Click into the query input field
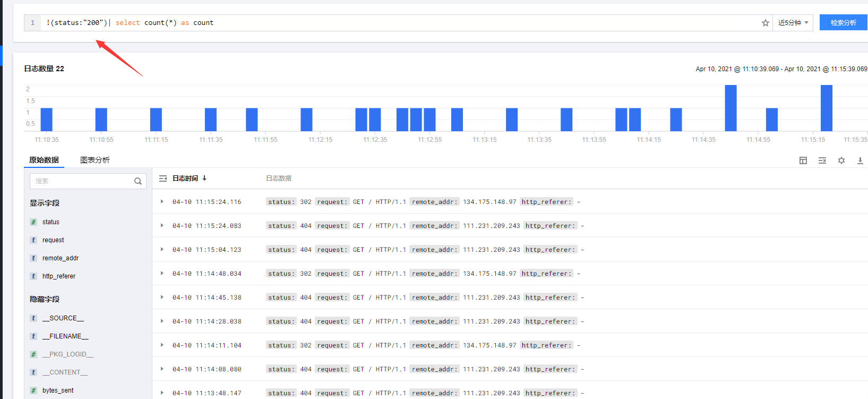868x399 pixels. point(398,23)
